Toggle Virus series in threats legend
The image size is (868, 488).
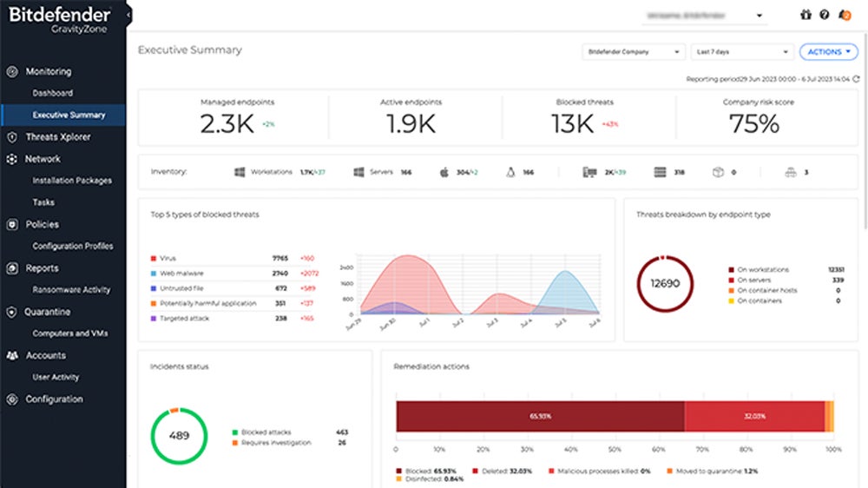pyautogui.click(x=168, y=259)
